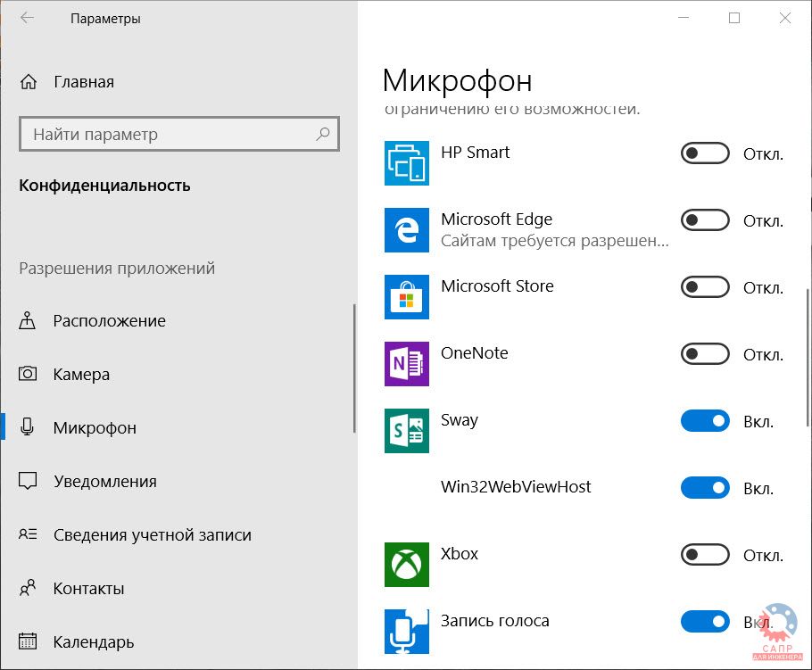Viewport: 812px width, 670px height.
Task: Click the Сайтам требуется разрешен… description
Action: click(x=555, y=241)
